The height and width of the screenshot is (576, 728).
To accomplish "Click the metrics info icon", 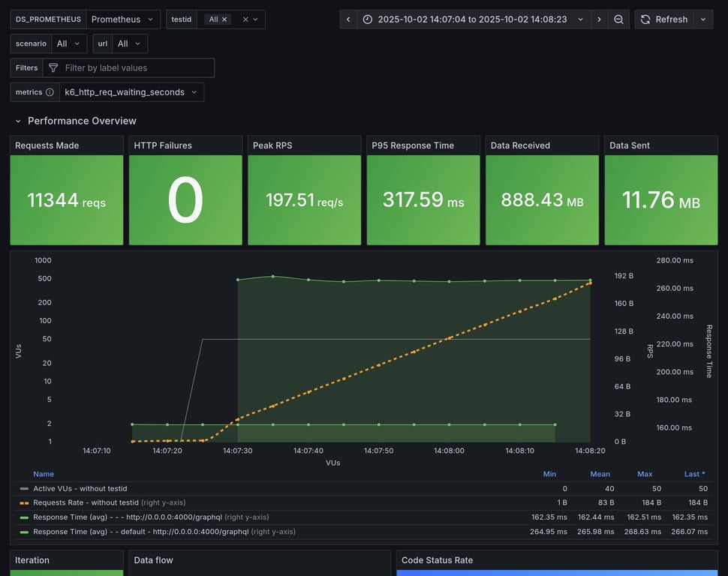I will pos(50,92).
